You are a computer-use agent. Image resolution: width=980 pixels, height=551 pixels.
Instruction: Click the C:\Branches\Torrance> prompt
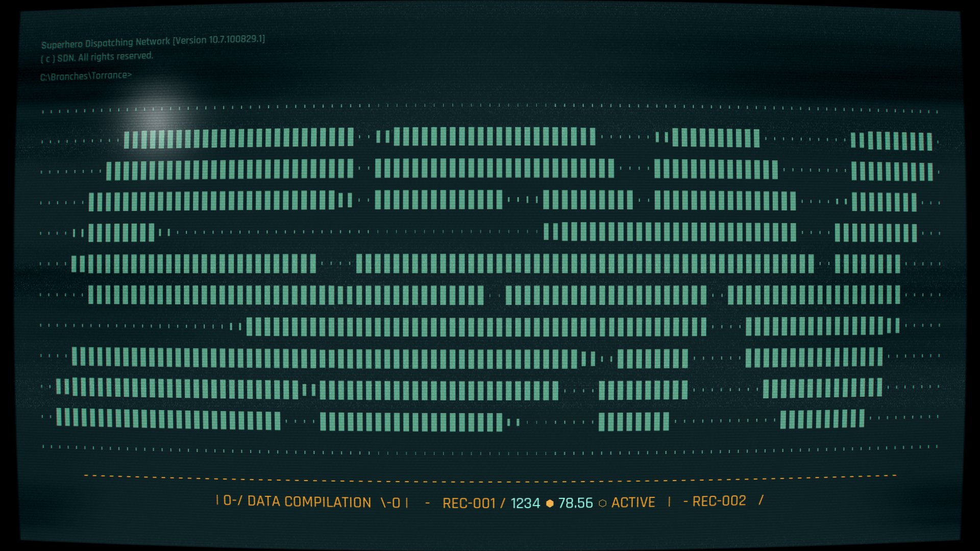coord(86,76)
